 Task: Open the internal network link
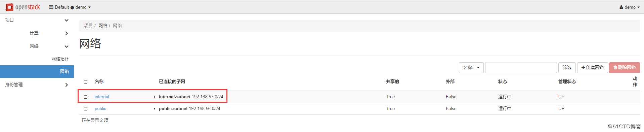click(x=102, y=97)
